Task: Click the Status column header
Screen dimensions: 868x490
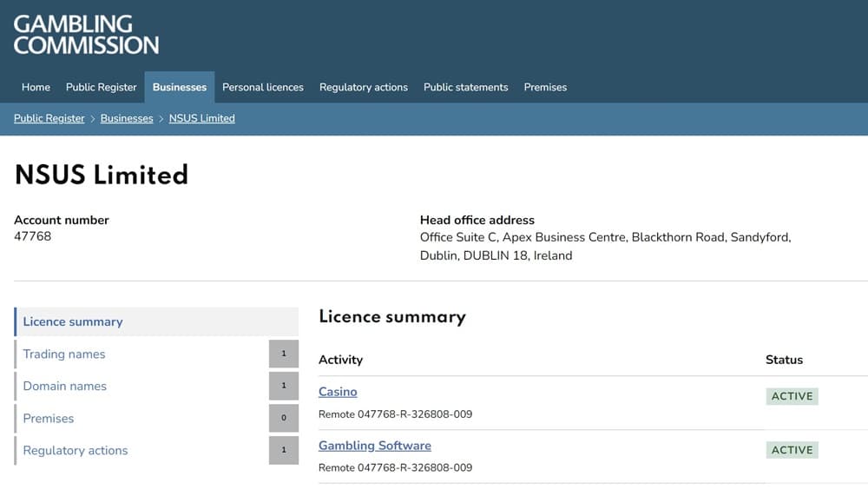Action: [784, 360]
